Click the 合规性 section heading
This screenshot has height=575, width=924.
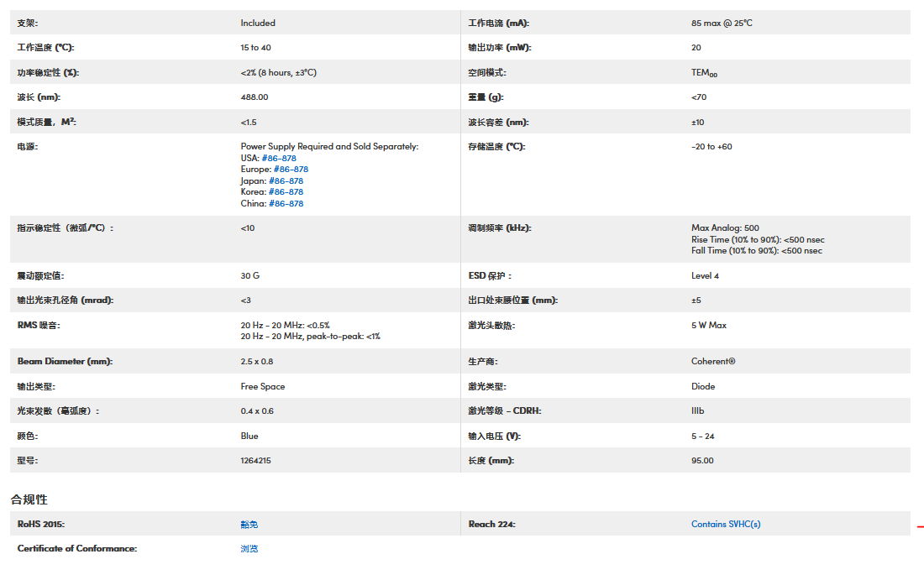pyautogui.click(x=29, y=499)
